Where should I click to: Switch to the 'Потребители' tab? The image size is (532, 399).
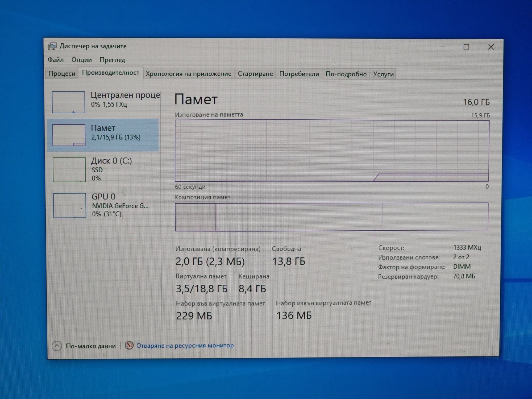[x=299, y=74]
